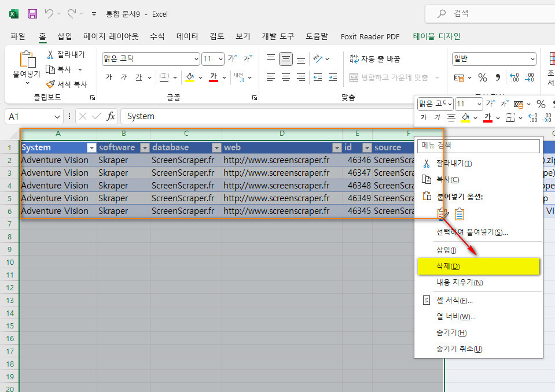
Task: Choose 열 너비(W) in the context menu
Action: [479, 317]
